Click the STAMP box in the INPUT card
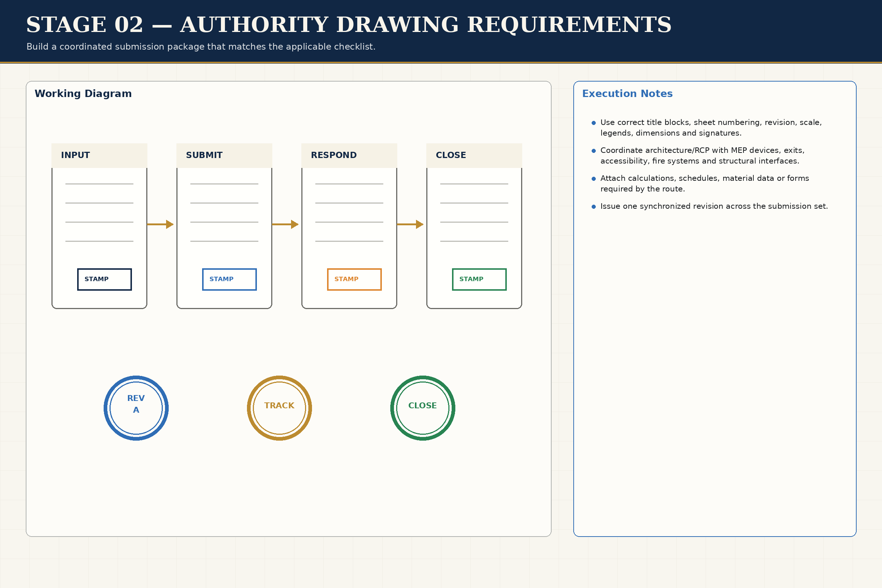882x588 pixels. (105, 279)
